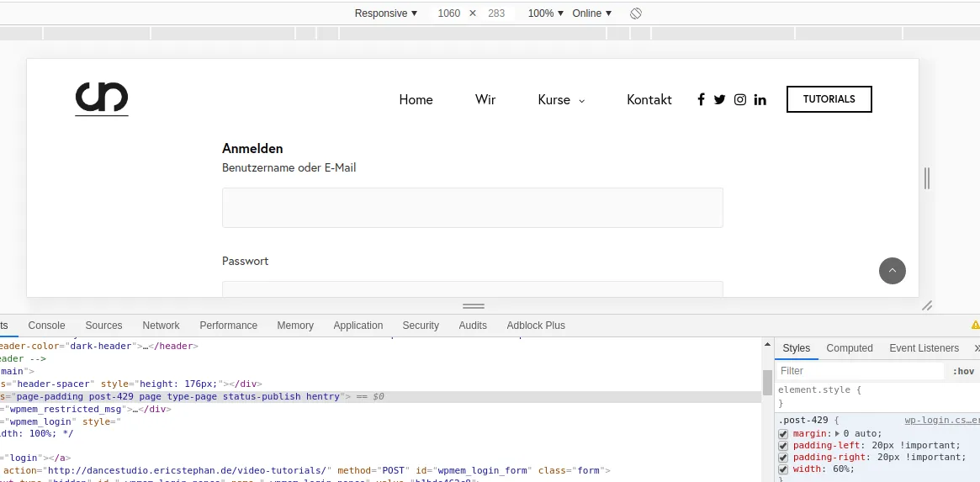Image resolution: width=980 pixels, height=482 pixels.
Task: Toggle the :hov element state button
Action: (x=963, y=371)
